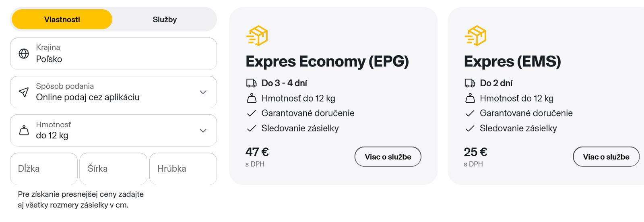The image size is (644, 222).
Task: Open the Krajina country selector
Action: [x=114, y=54]
